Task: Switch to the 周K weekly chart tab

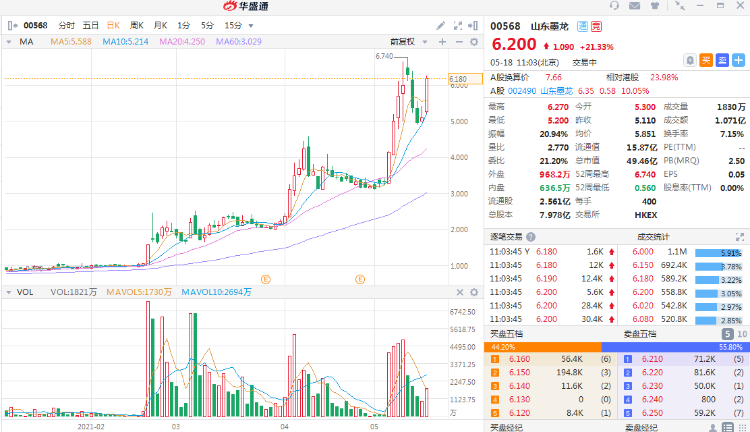Action: (x=137, y=25)
